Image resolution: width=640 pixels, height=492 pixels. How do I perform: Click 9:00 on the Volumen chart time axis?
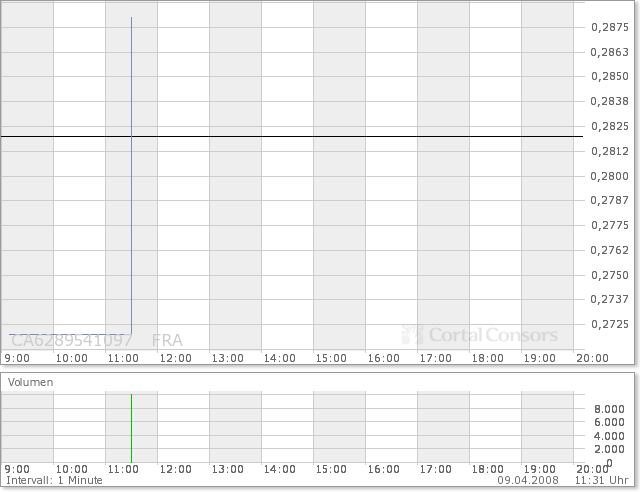tap(17, 469)
